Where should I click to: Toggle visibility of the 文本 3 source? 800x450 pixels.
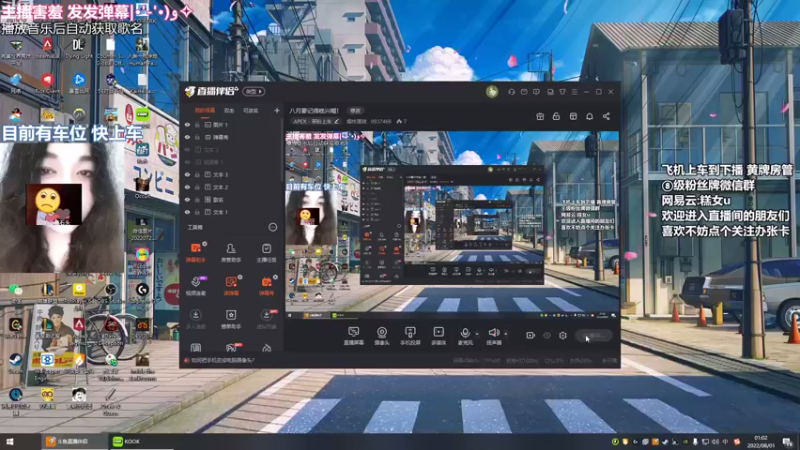(187, 174)
